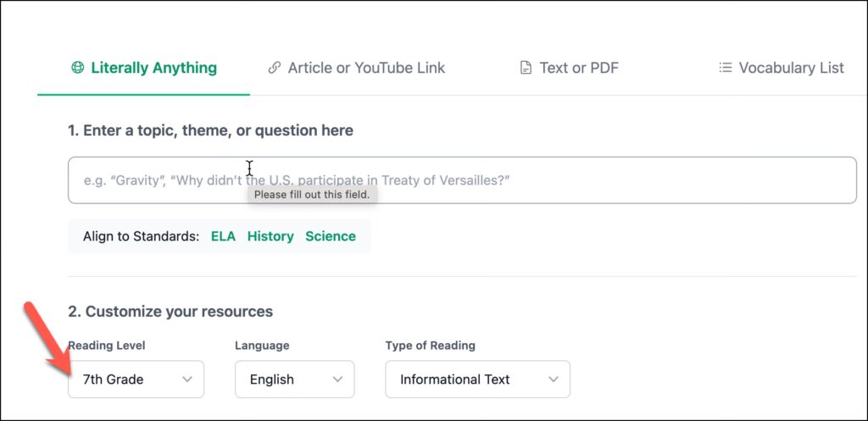Click the document icon for Text or PDF
This screenshot has width=868, height=421.
click(526, 68)
